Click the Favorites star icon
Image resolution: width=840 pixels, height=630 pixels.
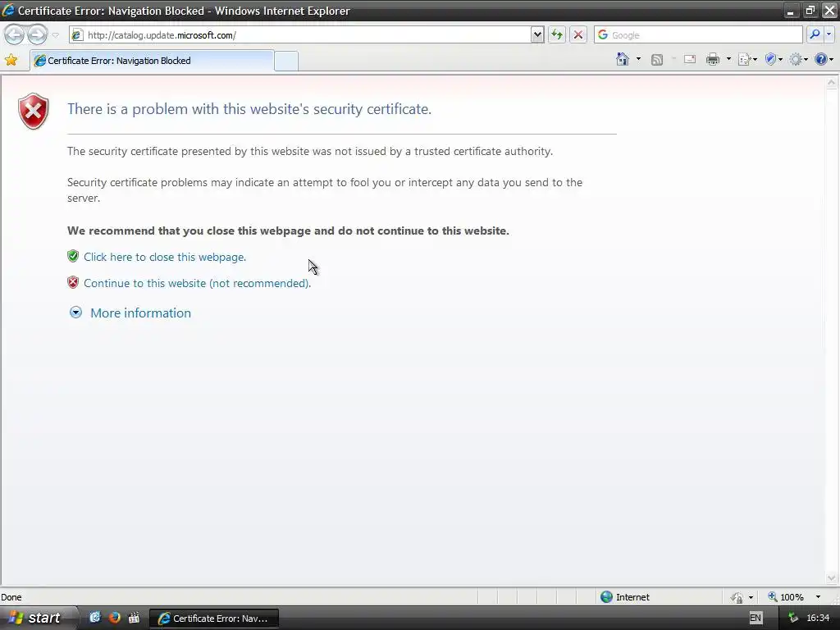pos(11,60)
